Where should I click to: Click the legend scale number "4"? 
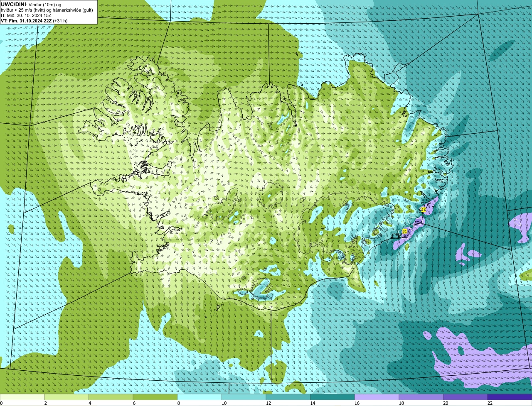click(x=90, y=403)
